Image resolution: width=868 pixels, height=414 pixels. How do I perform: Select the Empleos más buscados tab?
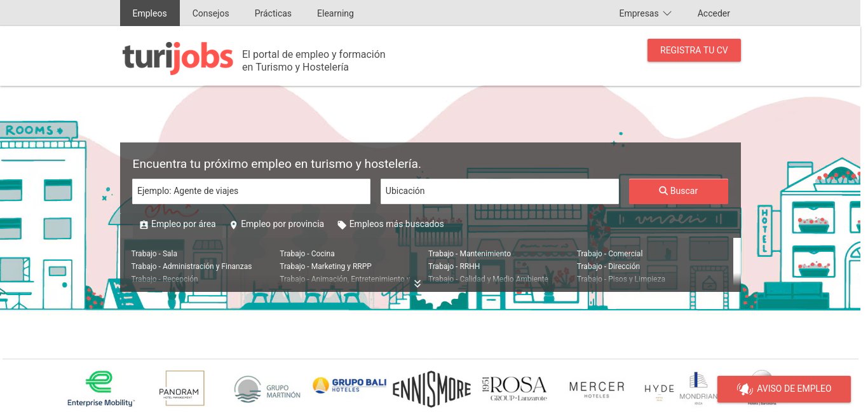point(390,224)
